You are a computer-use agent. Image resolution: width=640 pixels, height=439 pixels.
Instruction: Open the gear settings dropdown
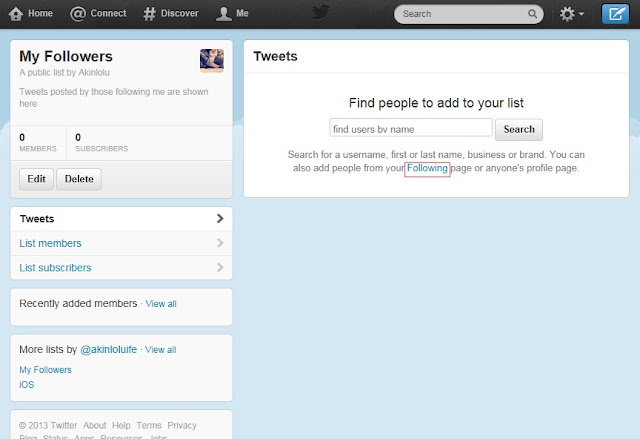coord(571,14)
